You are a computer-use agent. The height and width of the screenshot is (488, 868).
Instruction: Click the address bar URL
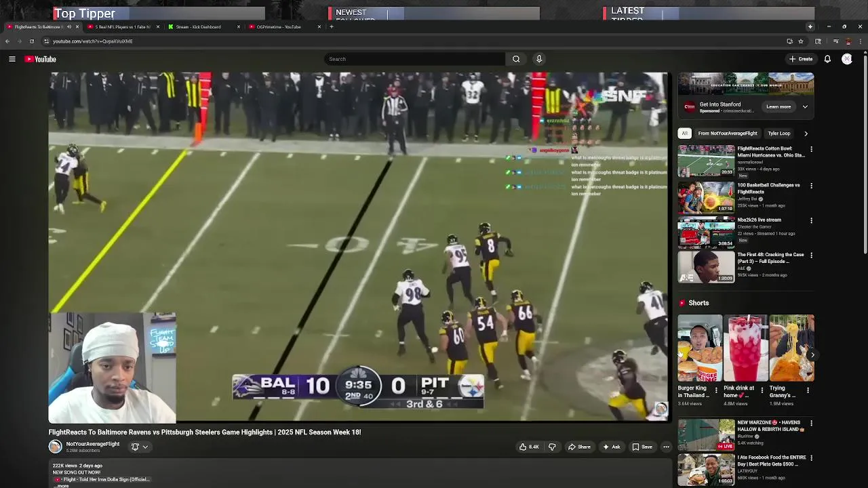93,41
